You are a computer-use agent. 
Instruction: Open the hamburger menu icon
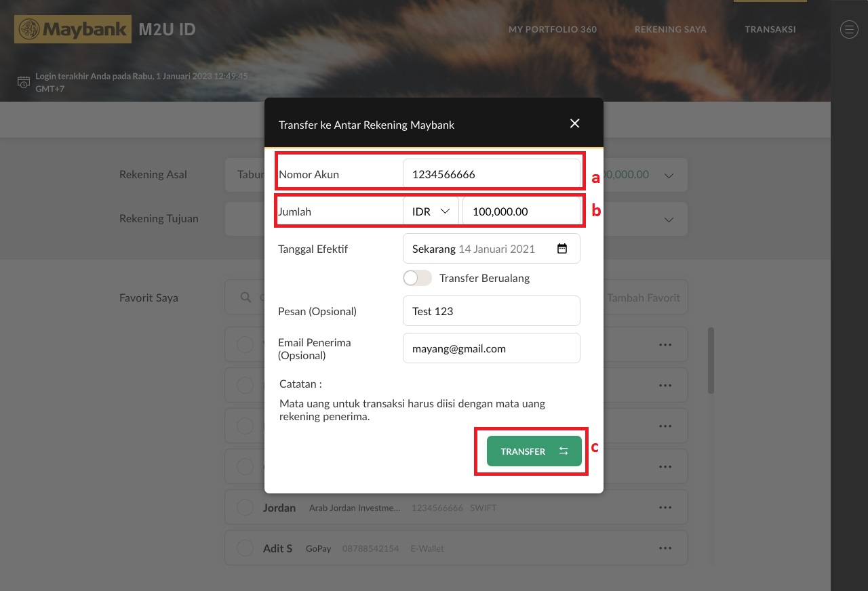click(849, 30)
